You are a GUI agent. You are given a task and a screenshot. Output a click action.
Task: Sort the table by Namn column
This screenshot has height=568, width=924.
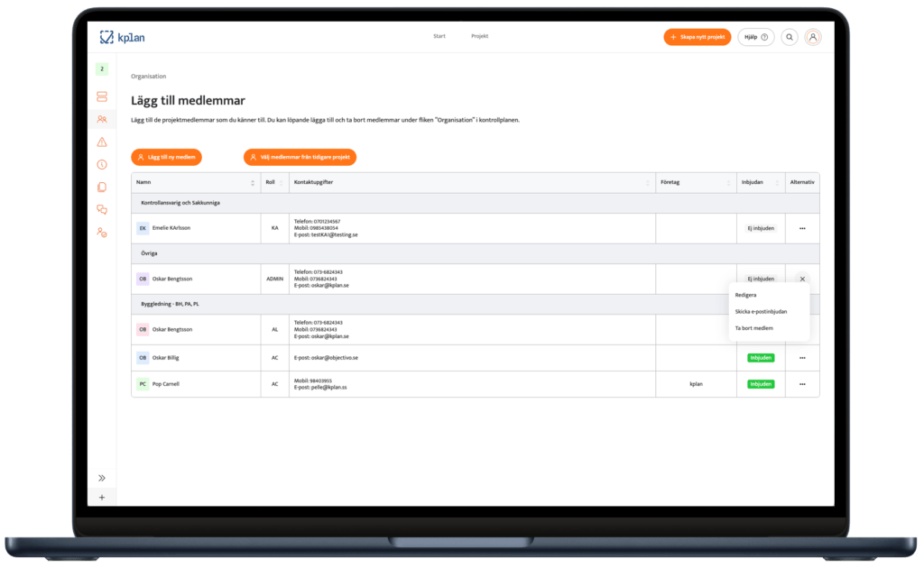252,182
